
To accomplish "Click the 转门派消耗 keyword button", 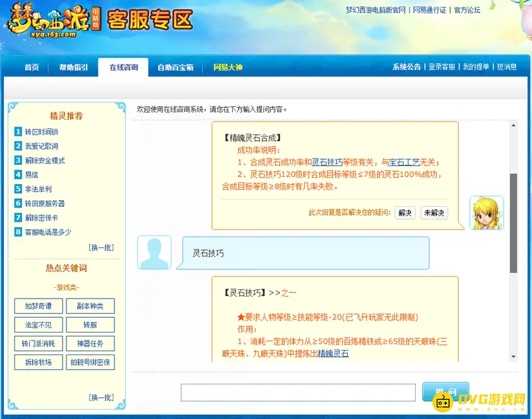I will 39,344.
